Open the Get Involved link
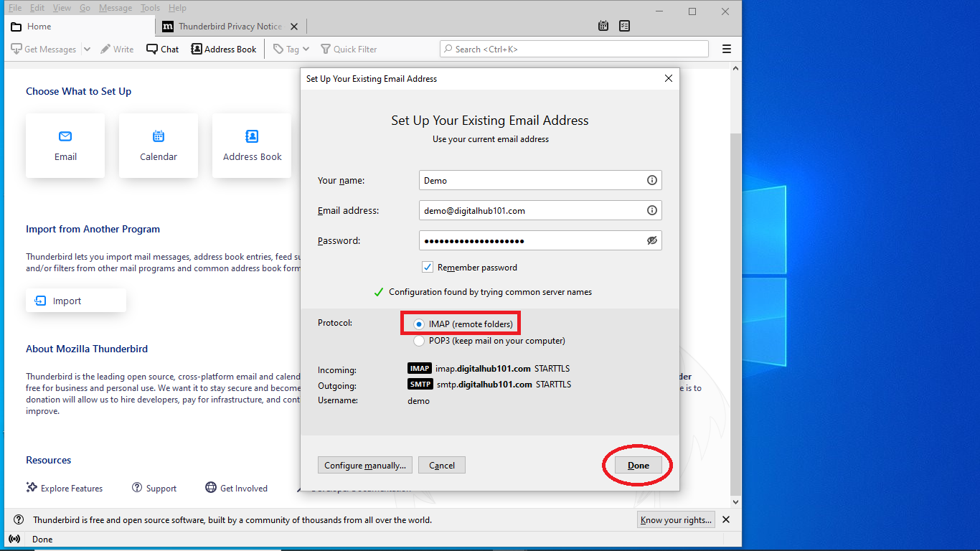The height and width of the screenshot is (551, 980). point(237,488)
